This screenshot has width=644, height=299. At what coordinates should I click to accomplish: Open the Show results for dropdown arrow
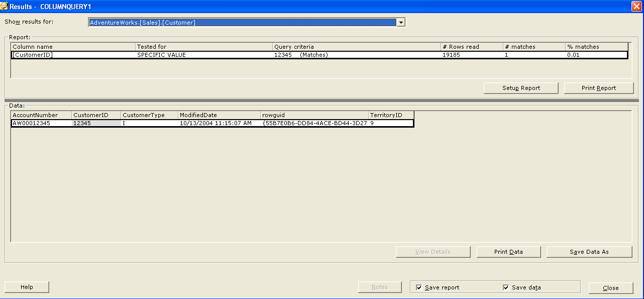click(400, 23)
